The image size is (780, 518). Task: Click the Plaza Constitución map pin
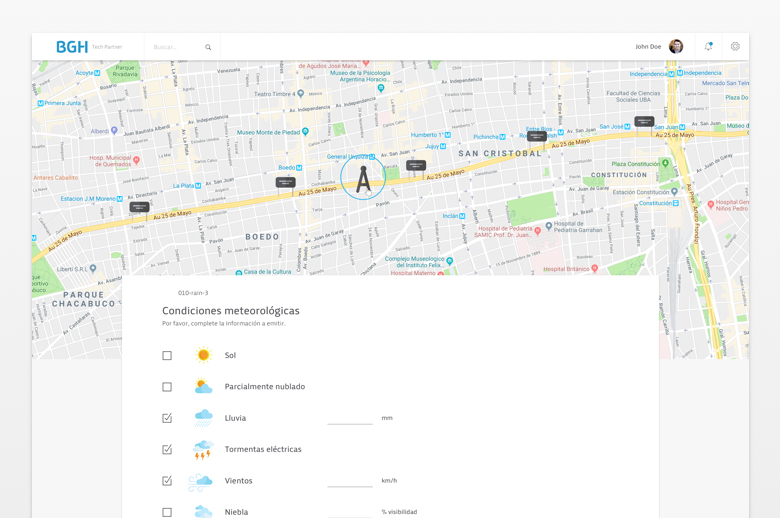click(665, 163)
